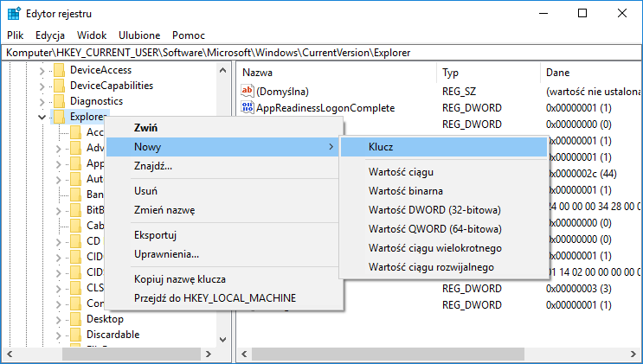Choose Usuń in the context menu
The image size is (643, 364).
click(x=224, y=191)
